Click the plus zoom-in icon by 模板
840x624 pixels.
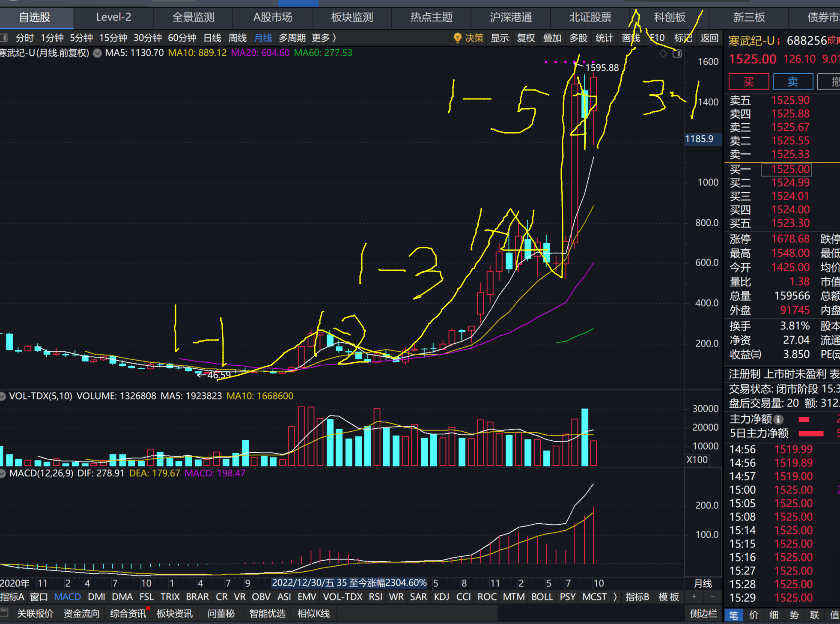pyautogui.click(x=694, y=597)
